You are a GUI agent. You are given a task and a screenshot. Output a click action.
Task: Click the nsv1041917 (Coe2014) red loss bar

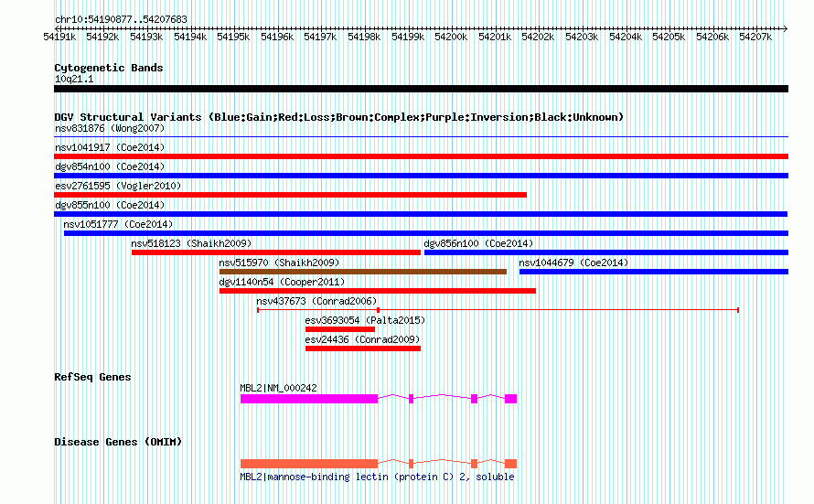click(421, 156)
